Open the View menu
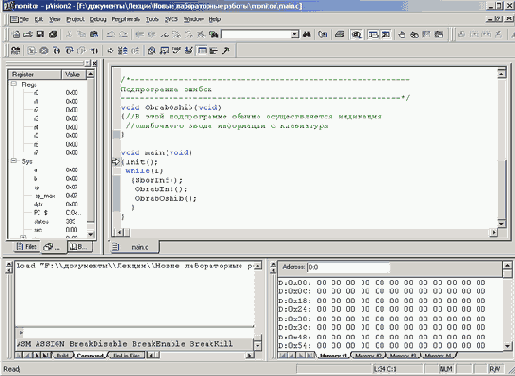Image resolution: width=515 pixels, height=376 pixels. point(55,19)
